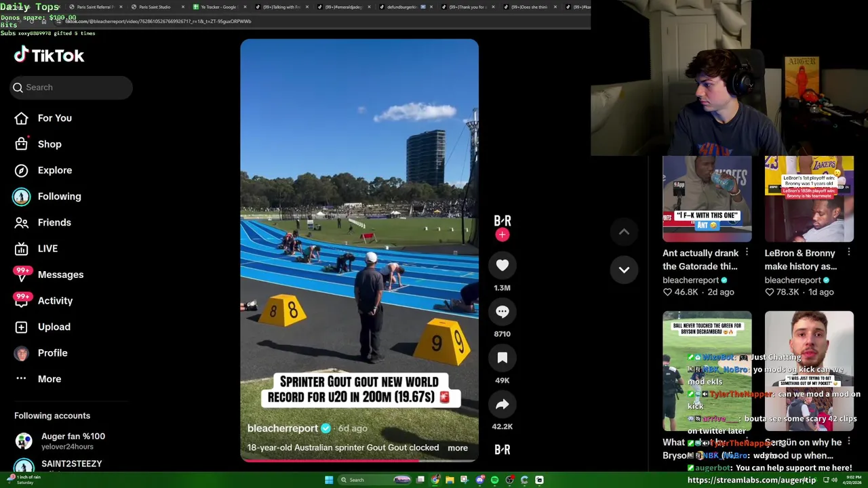Click 'Ant actually drank the Gatorade' title
Image resolution: width=868 pixels, height=488 pixels.
[x=701, y=260]
